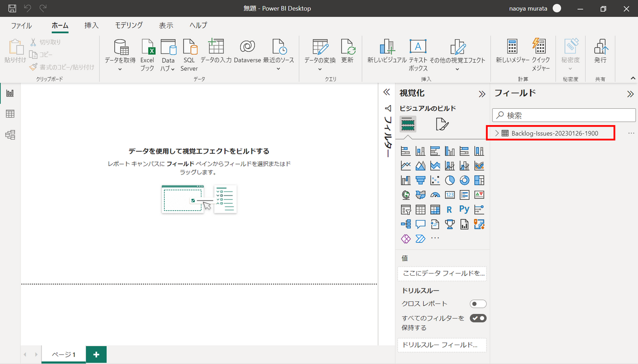Expand the Backlog-Issues-20230126-1900 table
This screenshot has height=364, width=638.
click(x=497, y=133)
